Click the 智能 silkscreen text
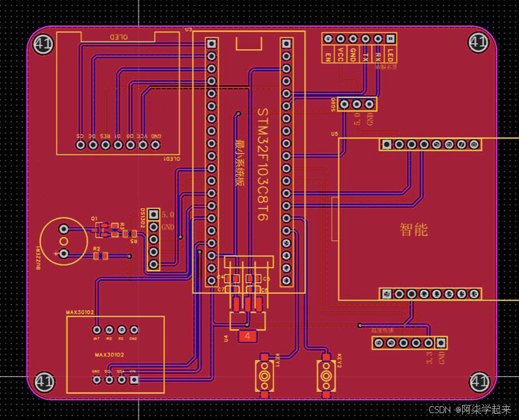 [413, 229]
